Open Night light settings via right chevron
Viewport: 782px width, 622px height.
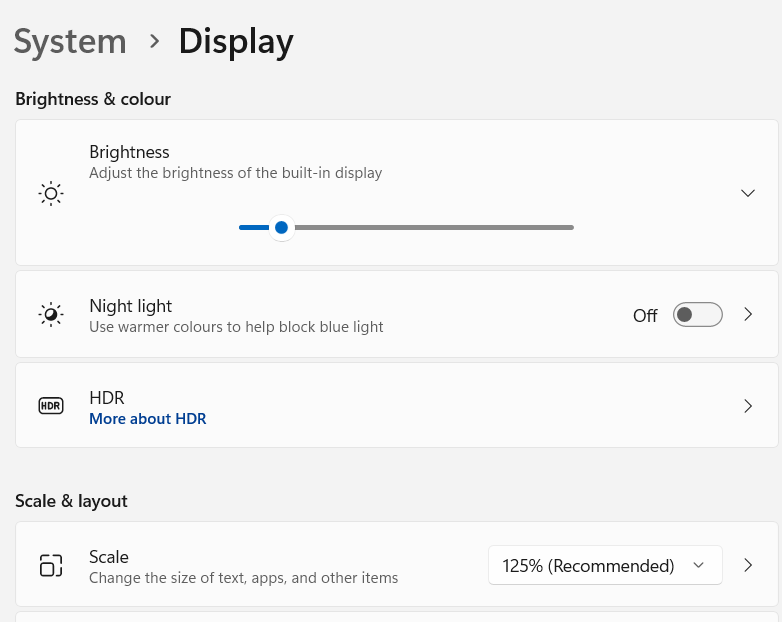click(748, 315)
